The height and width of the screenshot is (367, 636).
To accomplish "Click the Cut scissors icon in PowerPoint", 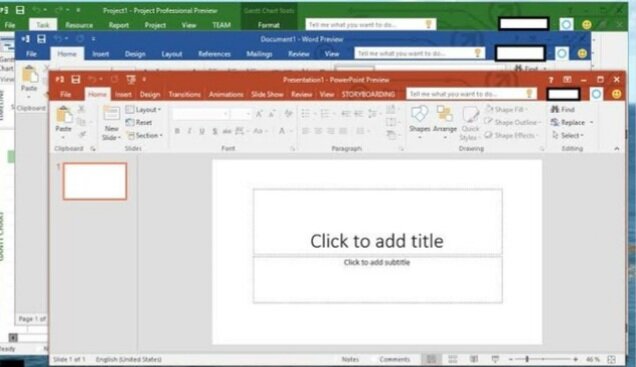I will coord(81,109).
